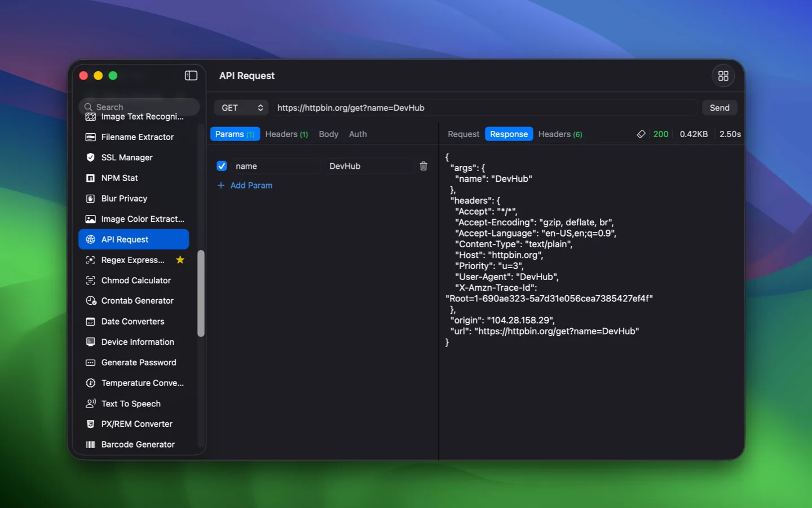Add a new param row
The image size is (812, 508).
[245, 185]
